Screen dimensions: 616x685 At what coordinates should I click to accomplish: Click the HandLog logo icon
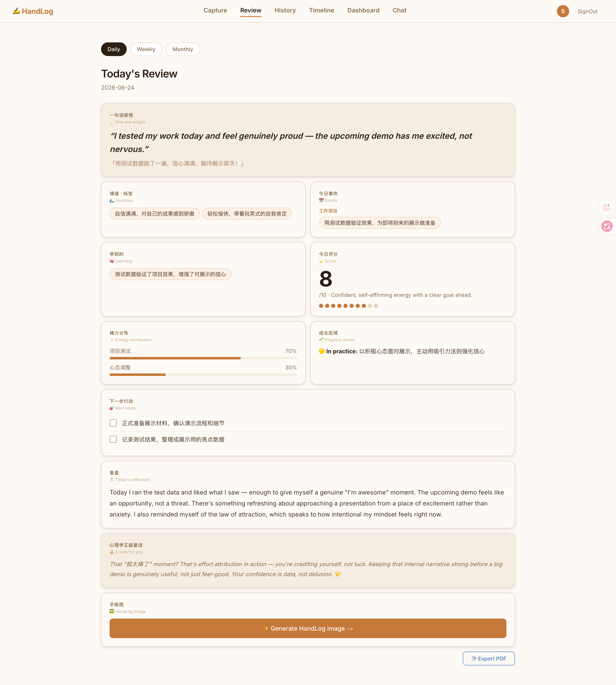tap(16, 11)
